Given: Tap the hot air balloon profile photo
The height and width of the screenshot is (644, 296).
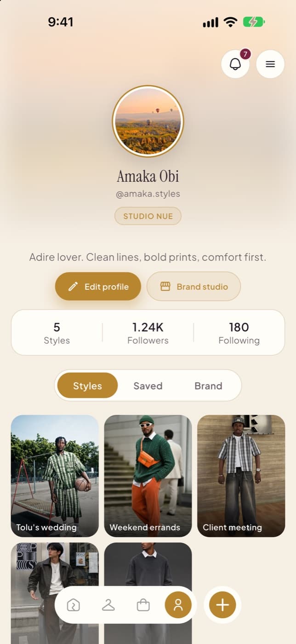Looking at the screenshot, I should pyautogui.click(x=148, y=121).
